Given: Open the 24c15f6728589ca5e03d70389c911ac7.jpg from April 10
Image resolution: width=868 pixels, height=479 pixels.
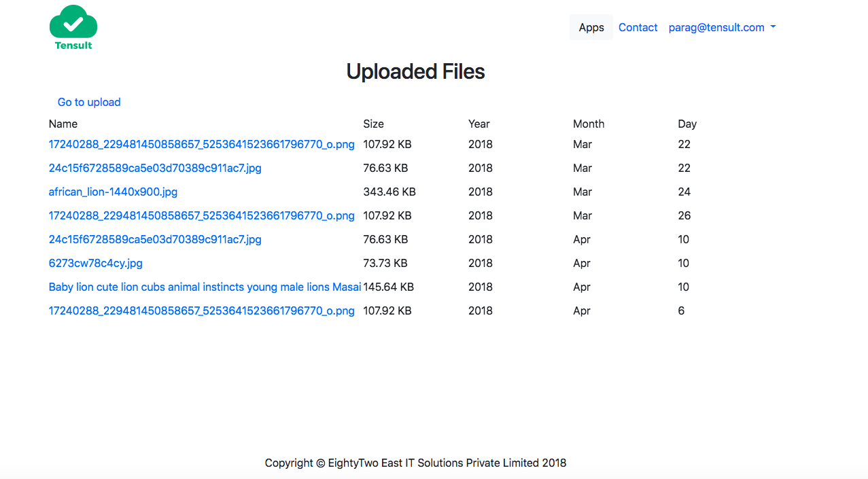Looking at the screenshot, I should (x=154, y=239).
